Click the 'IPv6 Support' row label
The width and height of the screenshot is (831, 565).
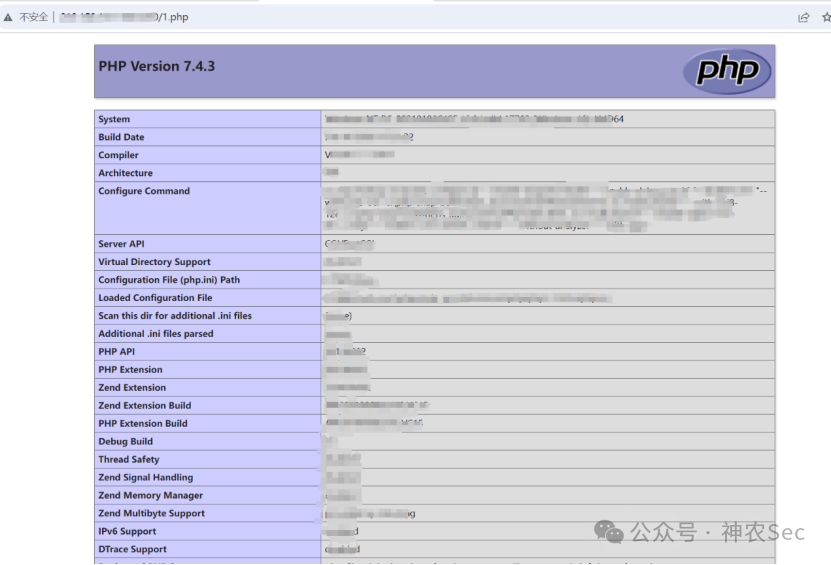point(127,532)
